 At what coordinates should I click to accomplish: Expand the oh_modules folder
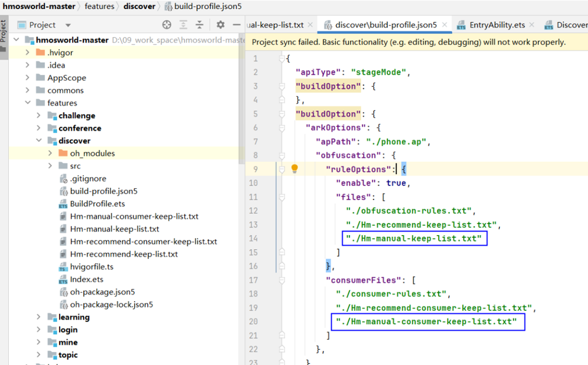pyautogui.click(x=50, y=154)
